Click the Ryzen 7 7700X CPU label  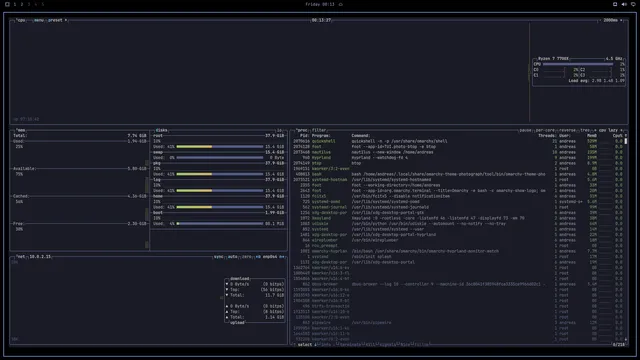pyautogui.click(x=553, y=59)
